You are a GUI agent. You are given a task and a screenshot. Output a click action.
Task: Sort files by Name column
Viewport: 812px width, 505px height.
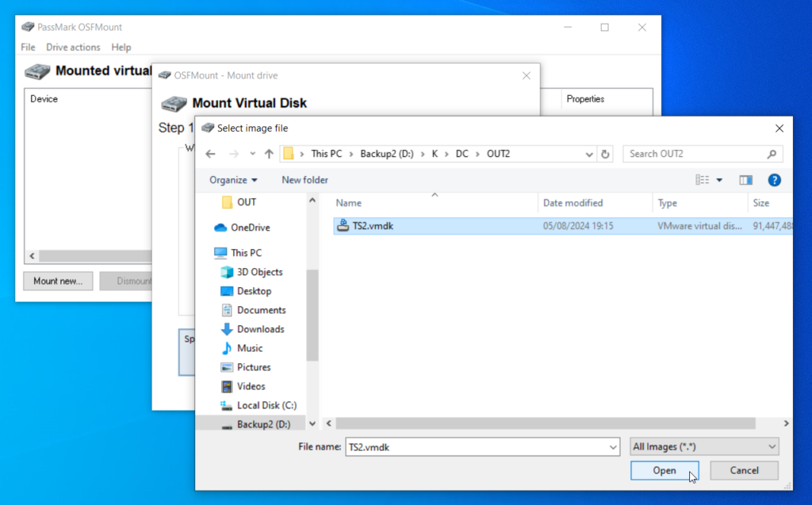click(349, 203)
